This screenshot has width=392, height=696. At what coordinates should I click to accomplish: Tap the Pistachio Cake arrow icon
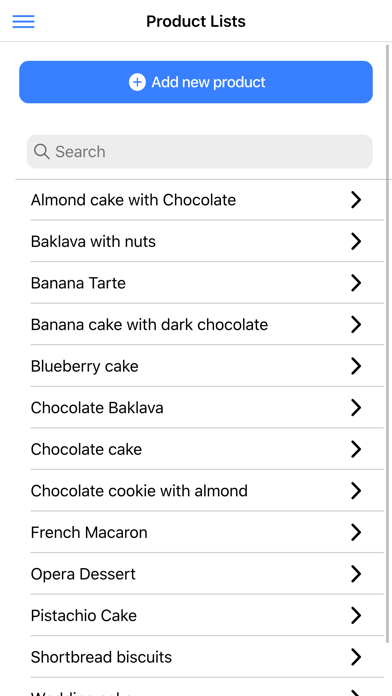point(356,616)
